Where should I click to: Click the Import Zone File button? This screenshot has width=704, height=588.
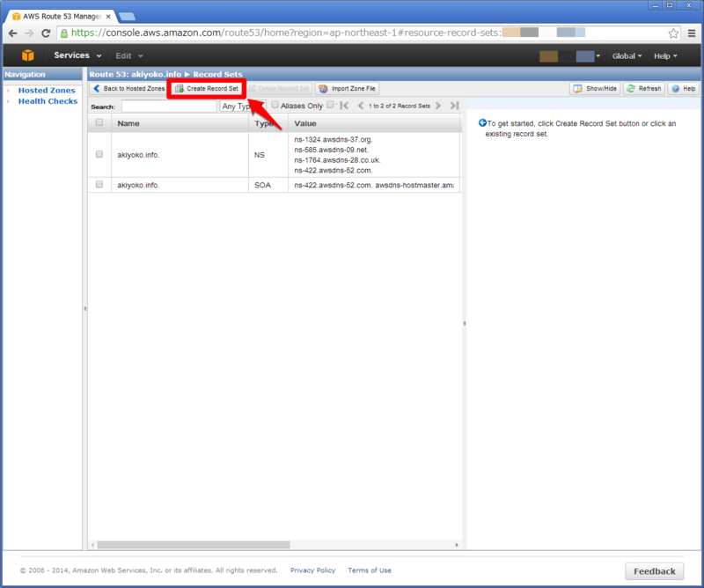point(347,89)
